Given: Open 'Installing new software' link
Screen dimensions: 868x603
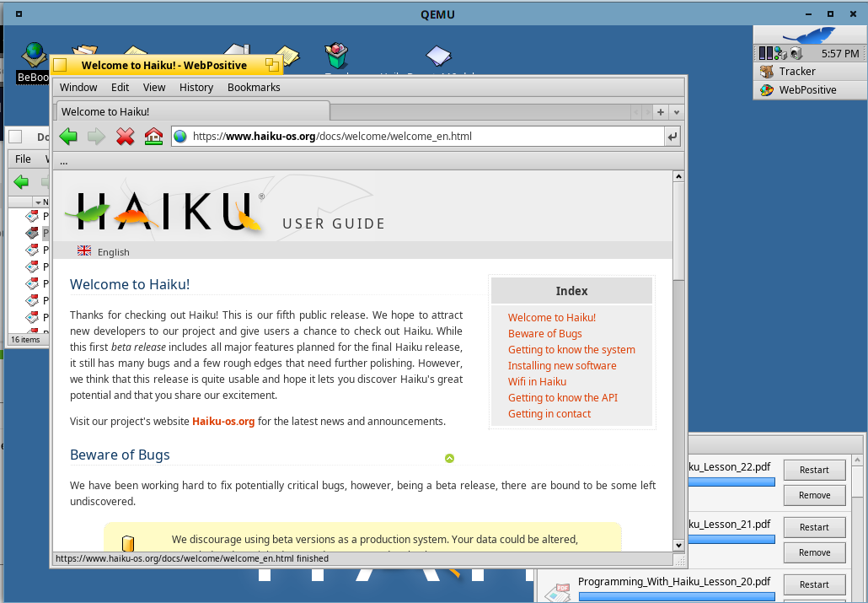Looking at the screenshot, I should 562,366.
